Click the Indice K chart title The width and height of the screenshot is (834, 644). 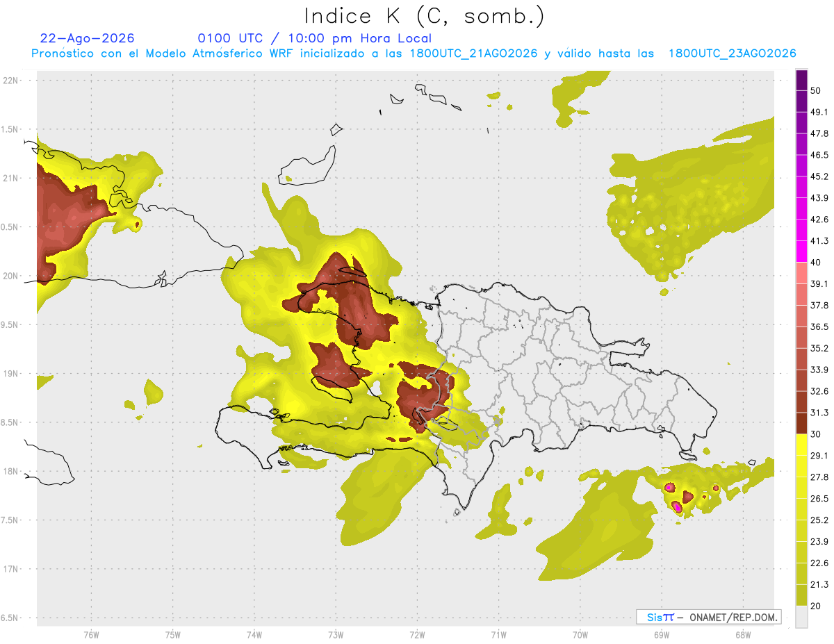[x=424, y=16]
